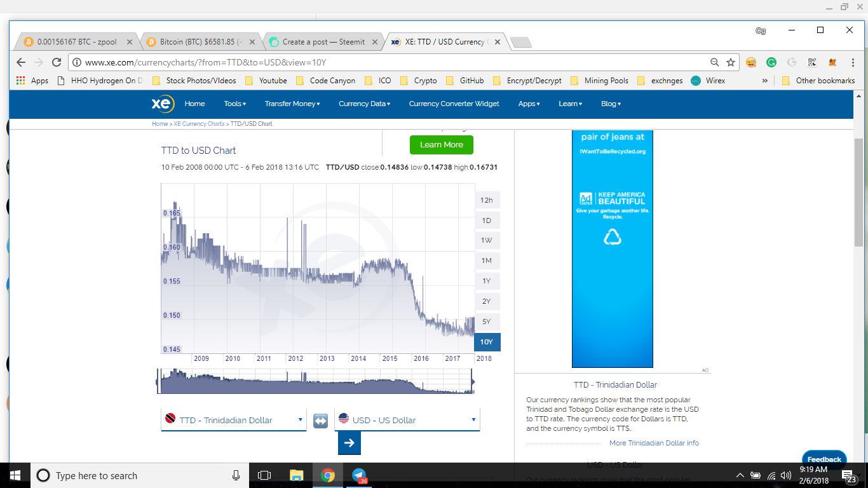Submit the currency chart with the arrow button
This screenshot has width=868, height=488.
tap(349, 443)
